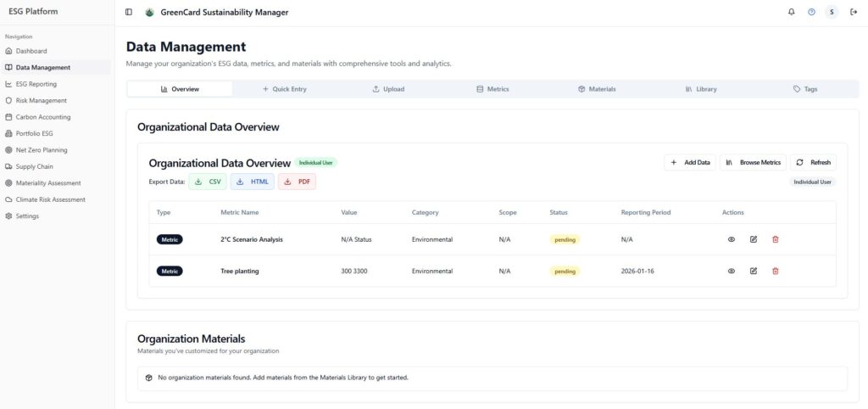This screenshot has height=409, width=868.
Task: Refresh the organizational data overview
Action: click(x=813, y=162)
